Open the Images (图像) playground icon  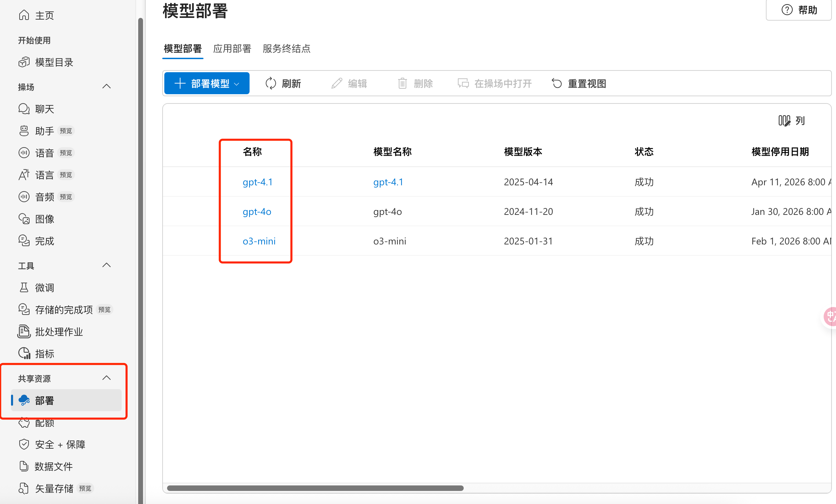click(24, 219)
